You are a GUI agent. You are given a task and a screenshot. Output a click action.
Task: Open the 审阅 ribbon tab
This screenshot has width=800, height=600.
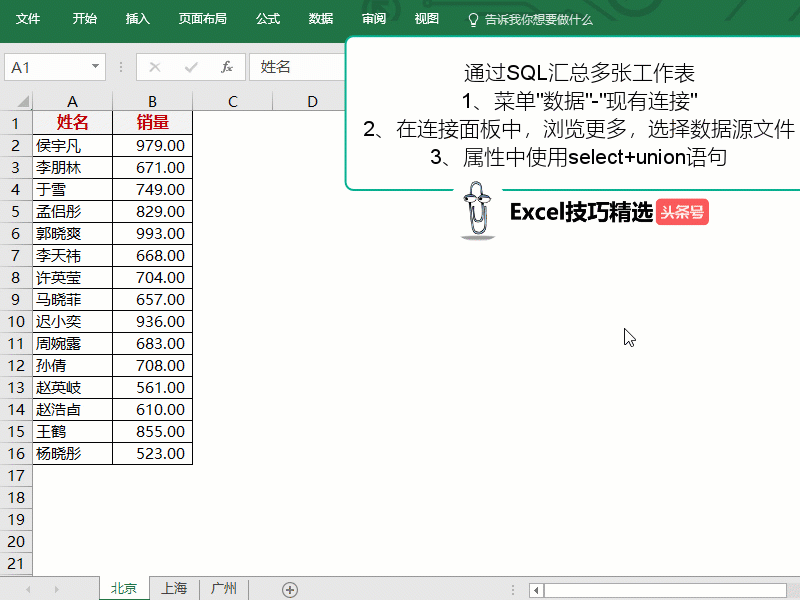click(374, 19)
